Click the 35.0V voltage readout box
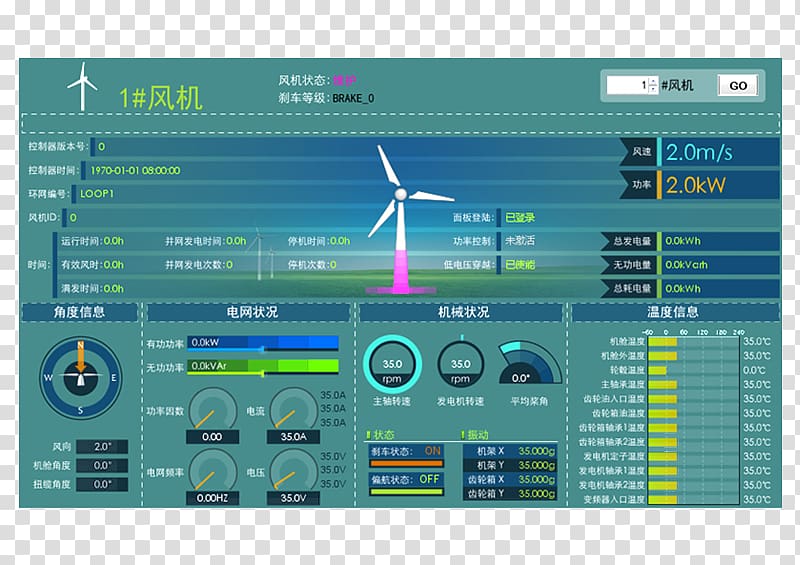Image resolution: width=800 pixels, height=565 pixels. (x=293, y=498)
